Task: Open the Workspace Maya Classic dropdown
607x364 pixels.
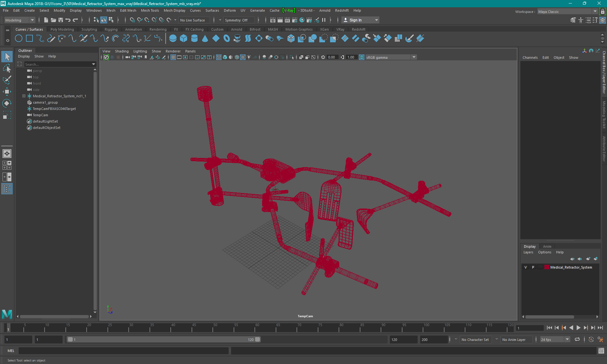Action: (x=567, y=11)
